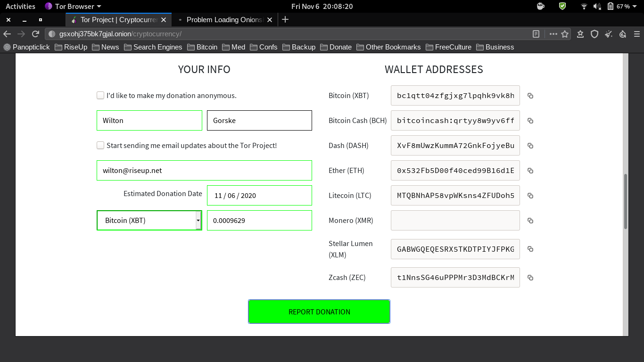Open the Tor Browser application menu
This screenshot has height=362, width=644.
pos(73,6)
